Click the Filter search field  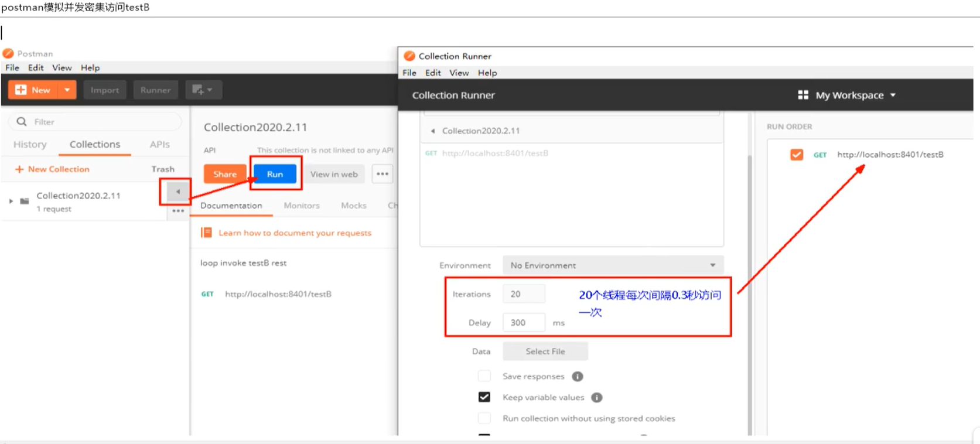[95, 121]
